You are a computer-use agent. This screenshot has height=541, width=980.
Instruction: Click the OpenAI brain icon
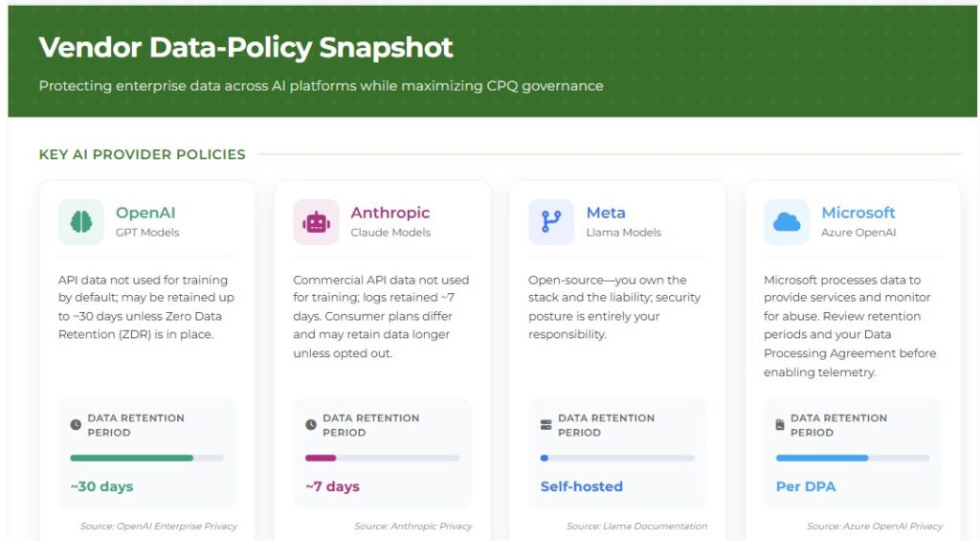(x=81, y=222)
